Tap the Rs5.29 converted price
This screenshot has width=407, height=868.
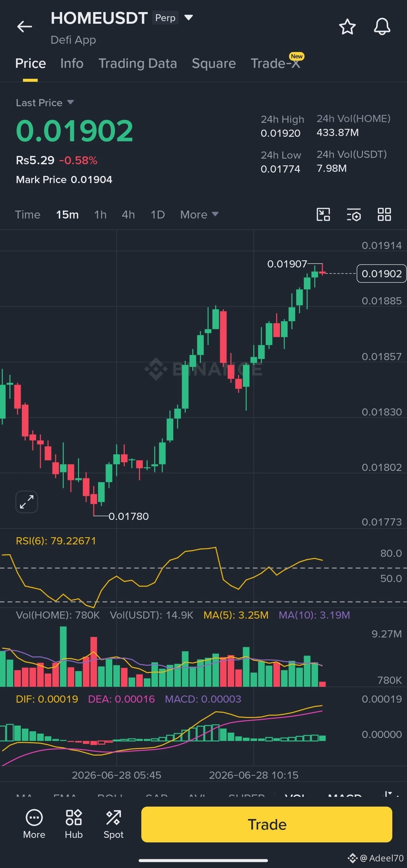pyautogui.click(x=35, y=160)
